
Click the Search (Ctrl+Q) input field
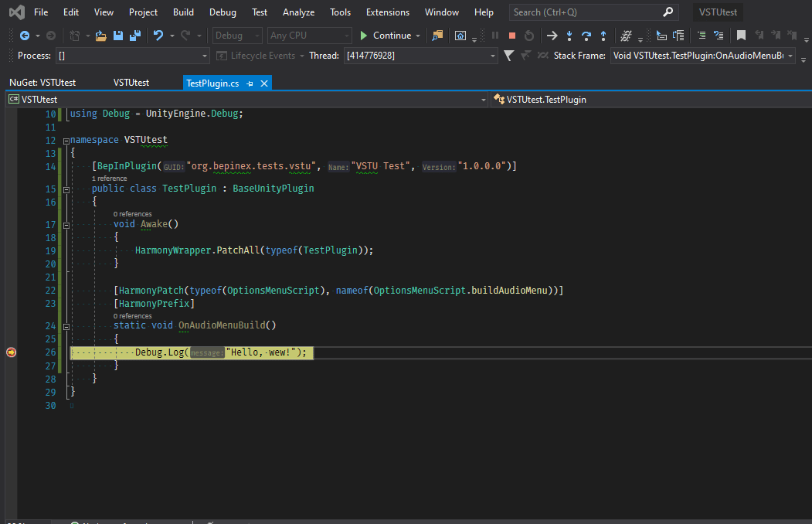(x=587, y=12)
